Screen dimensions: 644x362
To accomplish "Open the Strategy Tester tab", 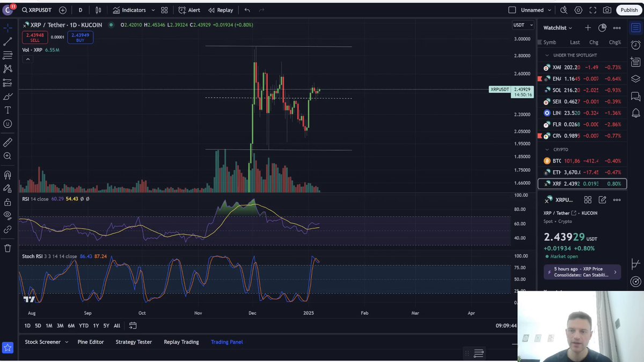I will pos(134,342).
